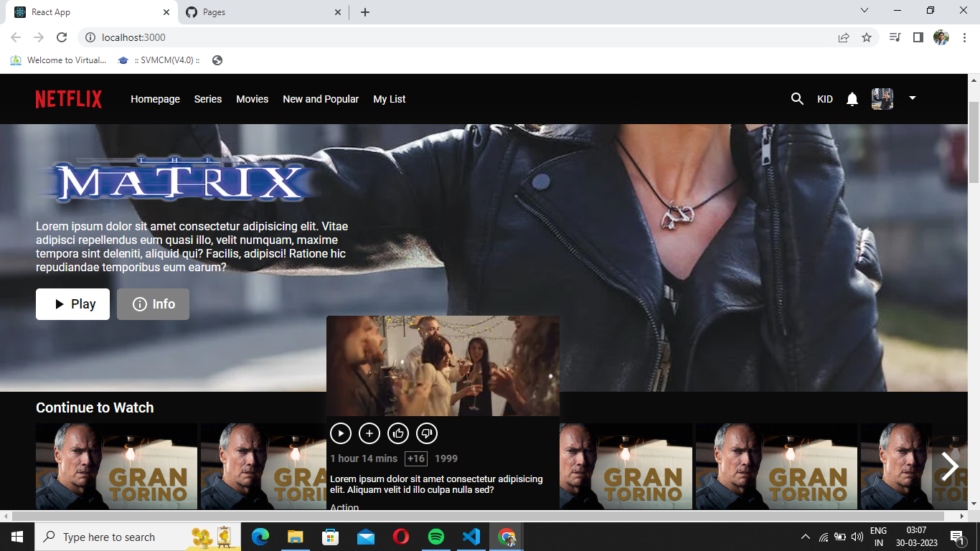The image size is (980, 551).
Task: Open the Movies menu item
Action: pos(253,99)
